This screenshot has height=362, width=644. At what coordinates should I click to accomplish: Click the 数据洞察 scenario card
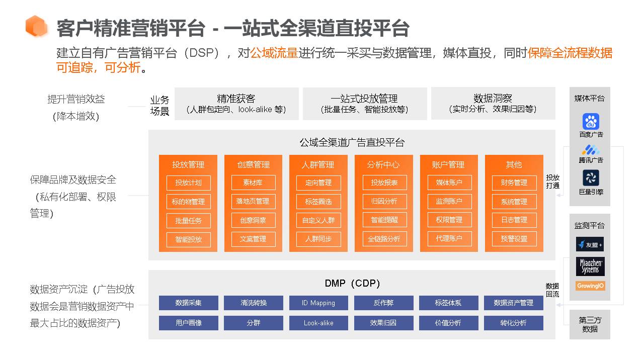pyautogui.click(x=493, y=104)
